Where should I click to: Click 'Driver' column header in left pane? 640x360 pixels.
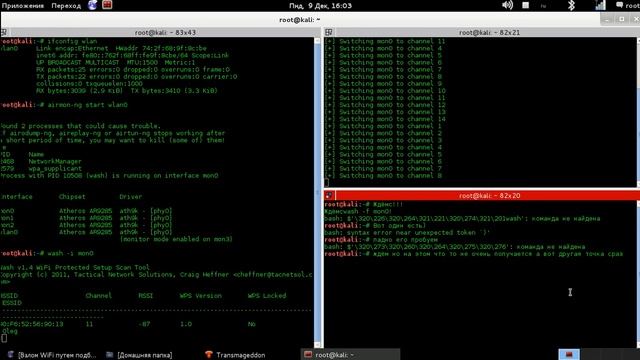131,197
